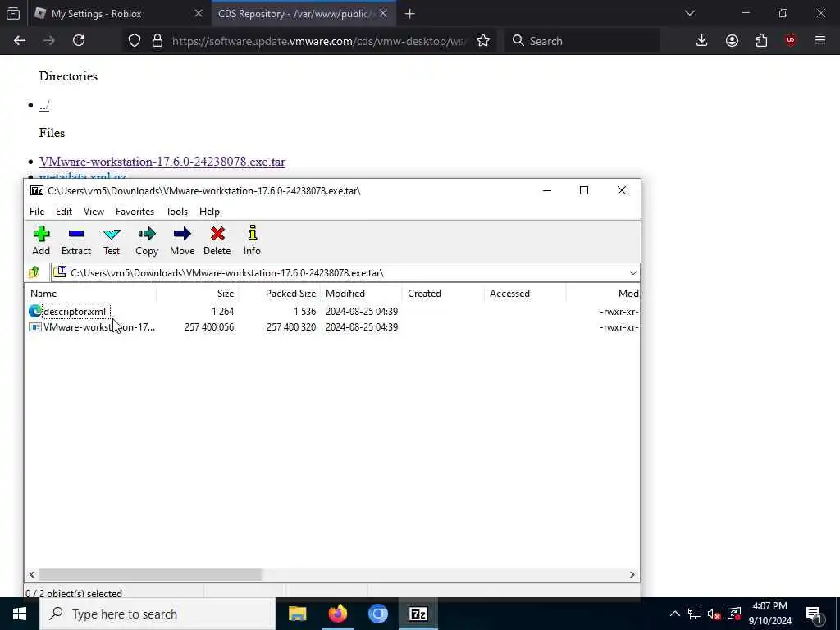Image resolution: width=840 pixels, height=630 pixels.
Task: Open the parent directory ../ link
Action: (44, 106)
